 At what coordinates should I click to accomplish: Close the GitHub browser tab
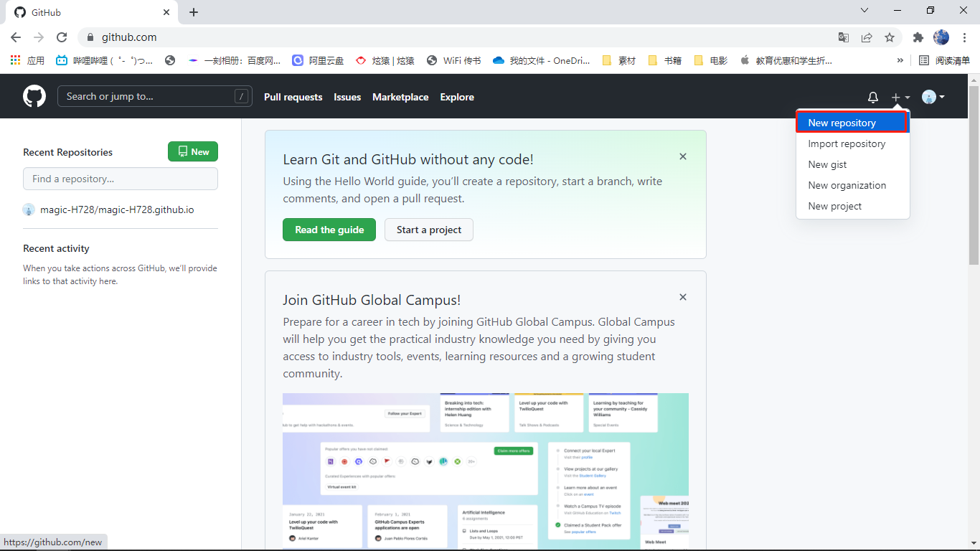(166, 12)
